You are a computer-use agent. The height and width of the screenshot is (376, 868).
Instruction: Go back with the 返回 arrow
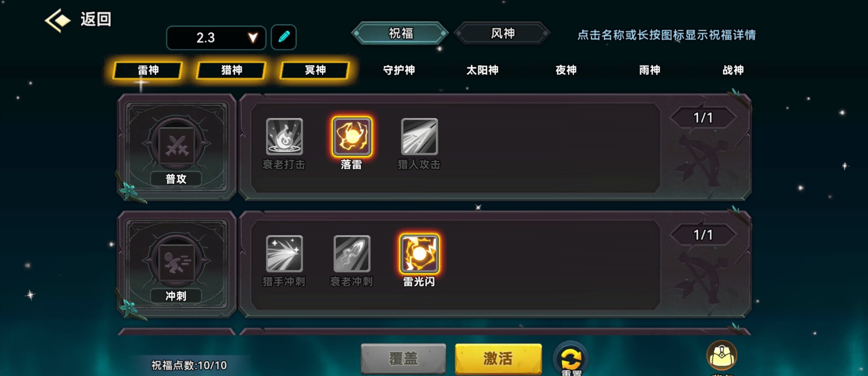tap(78, 20)
